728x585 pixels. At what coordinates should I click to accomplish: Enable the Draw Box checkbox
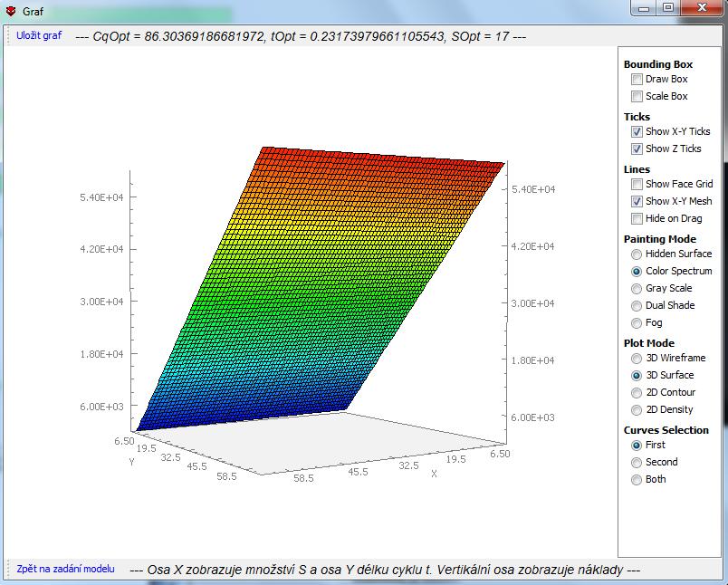pyautogui.click(x=637, y=80)
